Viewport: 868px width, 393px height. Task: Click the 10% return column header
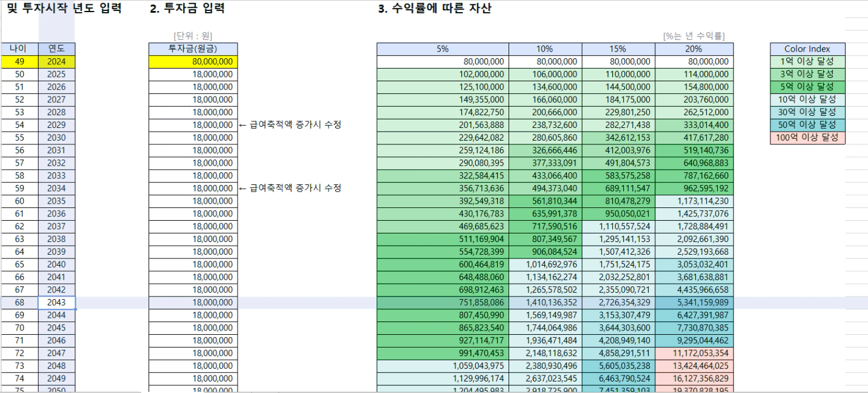(545, 49)
